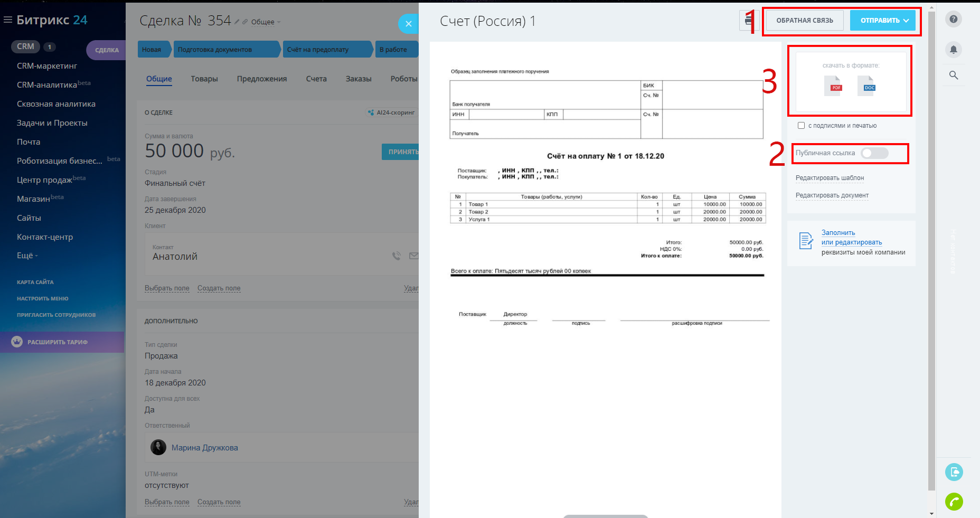
Task: Click Редактировать шаблон link
Action: (x=830, y=178)
